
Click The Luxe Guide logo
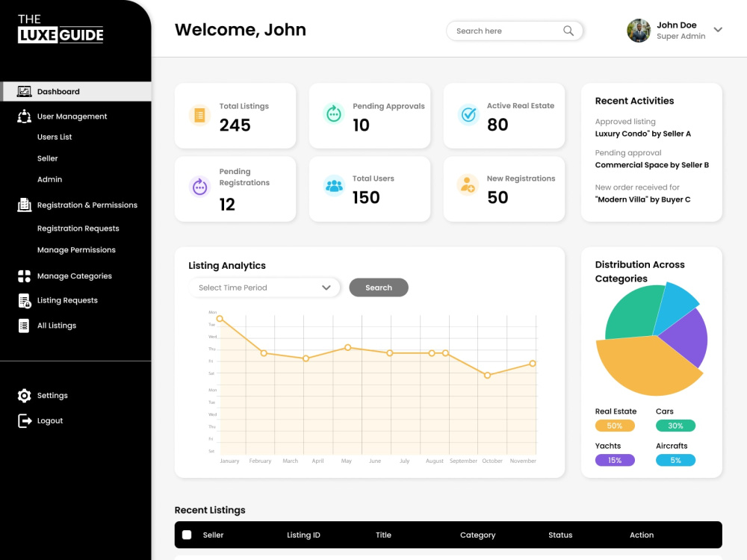[x=61, y=28]
